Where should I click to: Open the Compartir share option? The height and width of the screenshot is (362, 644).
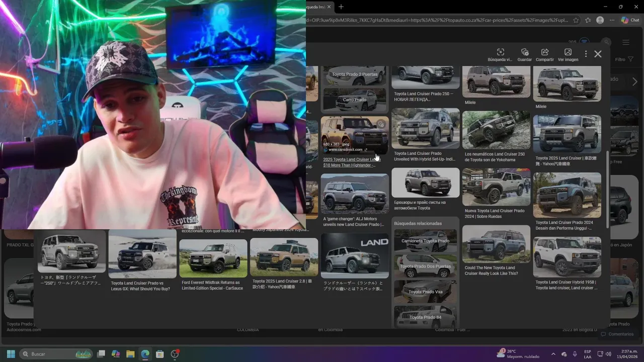544,55
